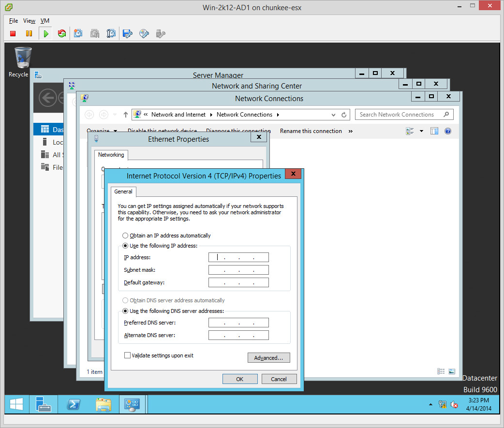
Task: Expand the address bar history dropdown
Action: point(333,115)
